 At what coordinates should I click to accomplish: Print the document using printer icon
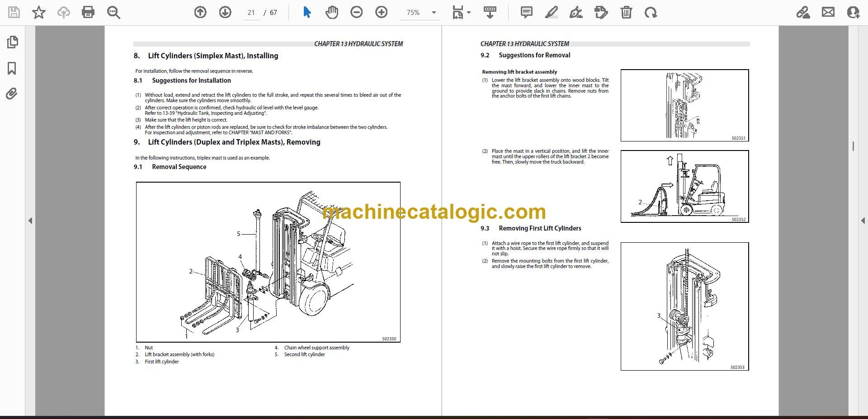click(88, 13)
